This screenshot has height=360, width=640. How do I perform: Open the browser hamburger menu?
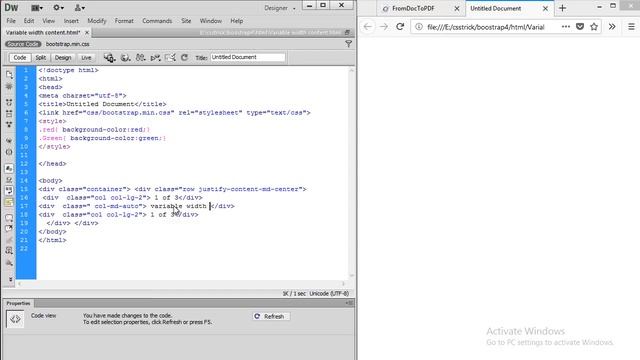pos(631,27)
